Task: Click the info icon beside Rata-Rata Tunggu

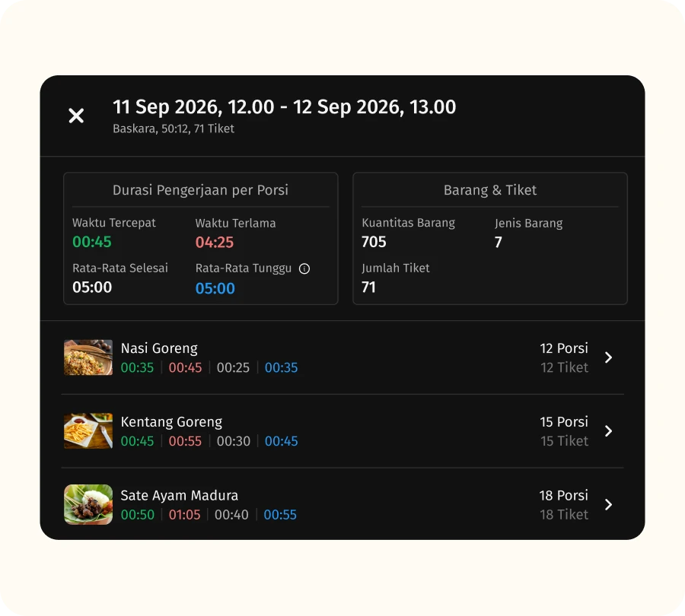Action: click(304, 268)
